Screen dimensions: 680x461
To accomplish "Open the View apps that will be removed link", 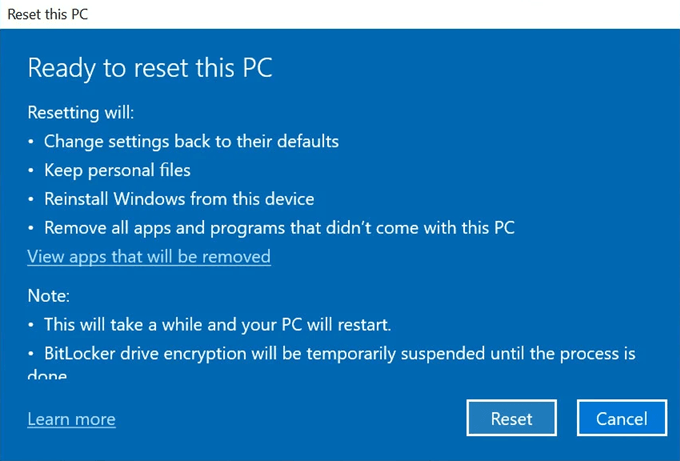I will click(149, 257).
